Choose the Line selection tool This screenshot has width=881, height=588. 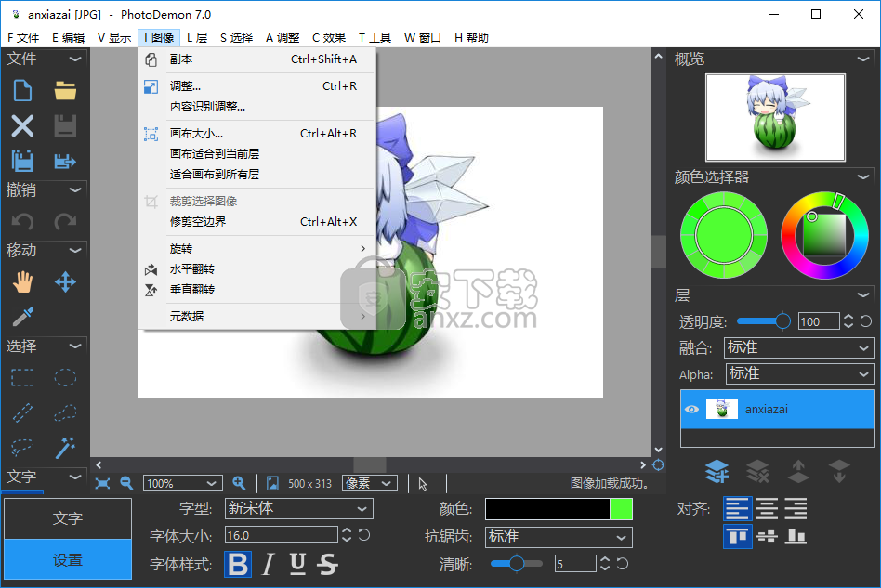pyautogui.click(x=22, y=412)
